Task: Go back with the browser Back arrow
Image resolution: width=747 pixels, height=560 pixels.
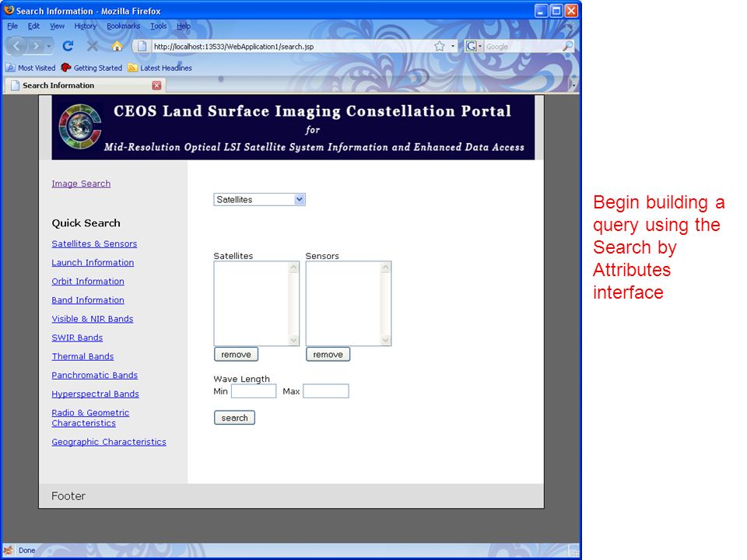Action: click(17, 46)
